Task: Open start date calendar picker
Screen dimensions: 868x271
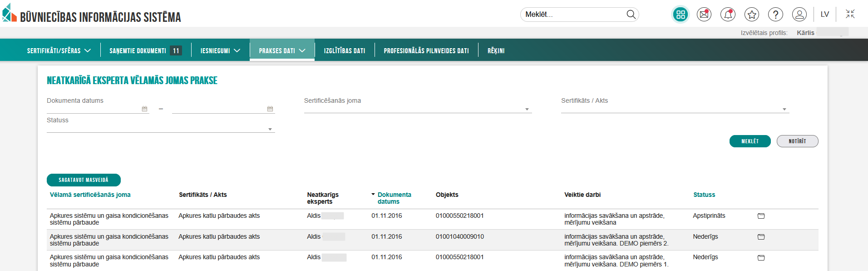Action: click(144, 109)
